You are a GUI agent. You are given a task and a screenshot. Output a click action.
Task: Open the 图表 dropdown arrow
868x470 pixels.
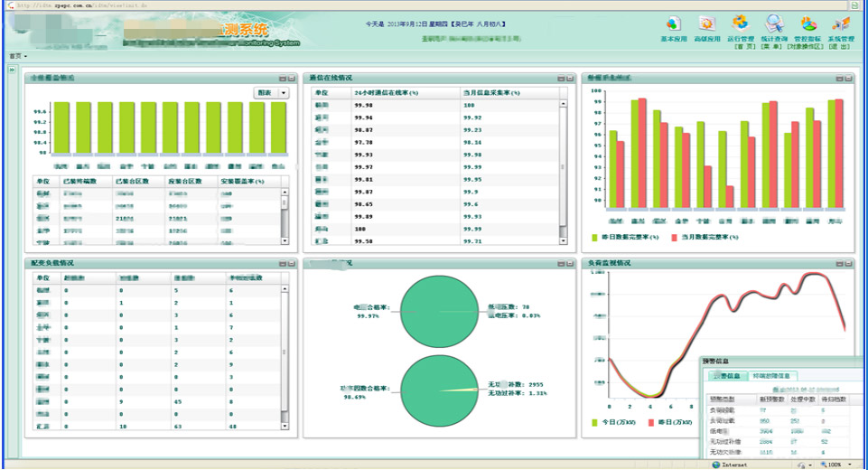point(284,92)
